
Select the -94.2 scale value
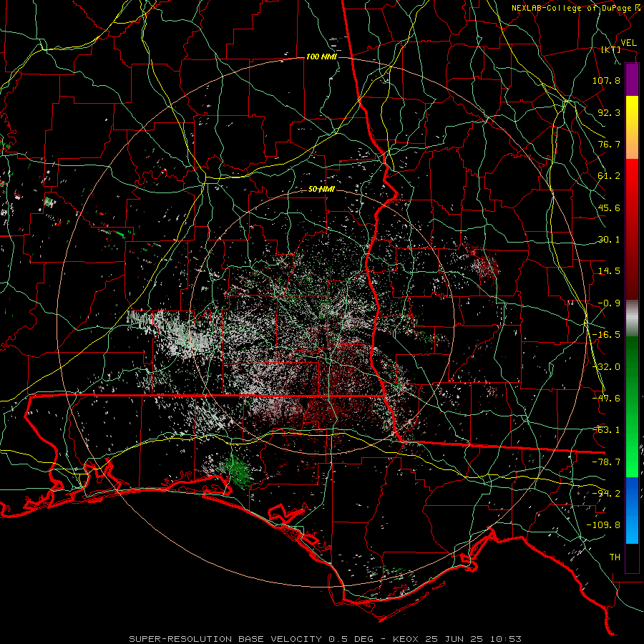(x=606, y=494)
